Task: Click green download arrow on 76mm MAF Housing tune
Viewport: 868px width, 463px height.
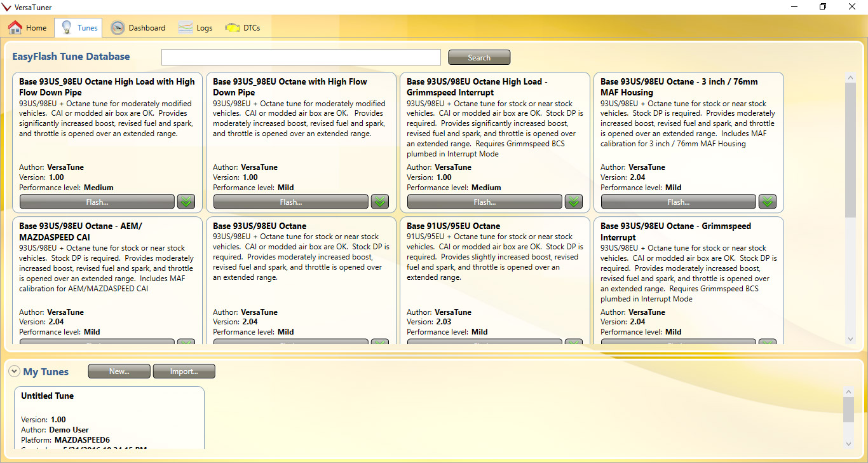Action: pyautogui.click(x=768, y=202)
